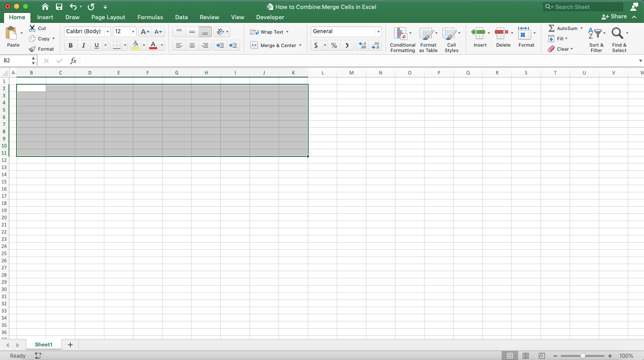Open the font name dropdown

(107, 31)
